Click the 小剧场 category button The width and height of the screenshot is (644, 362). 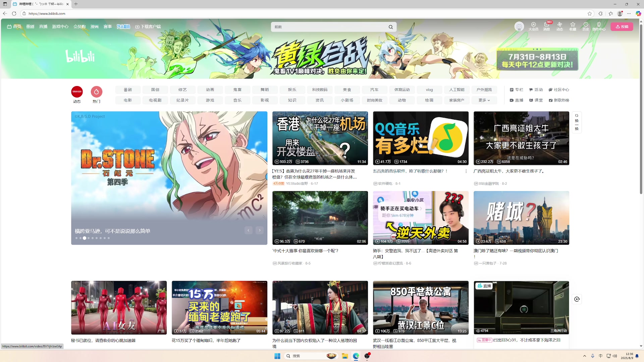pos(347,100)
